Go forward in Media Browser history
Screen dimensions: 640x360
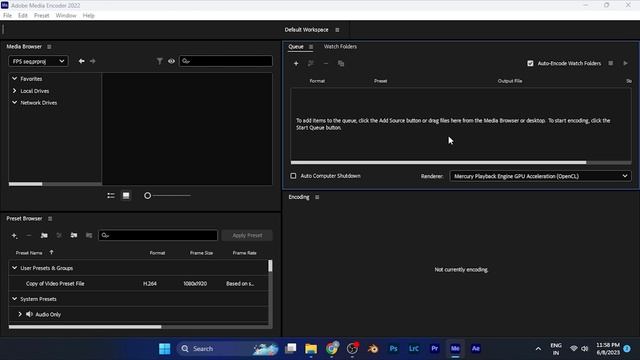[x=93, y=61]
